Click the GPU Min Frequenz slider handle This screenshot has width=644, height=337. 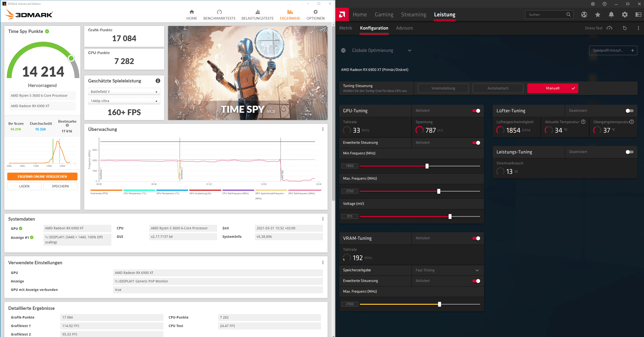point(427,166)
